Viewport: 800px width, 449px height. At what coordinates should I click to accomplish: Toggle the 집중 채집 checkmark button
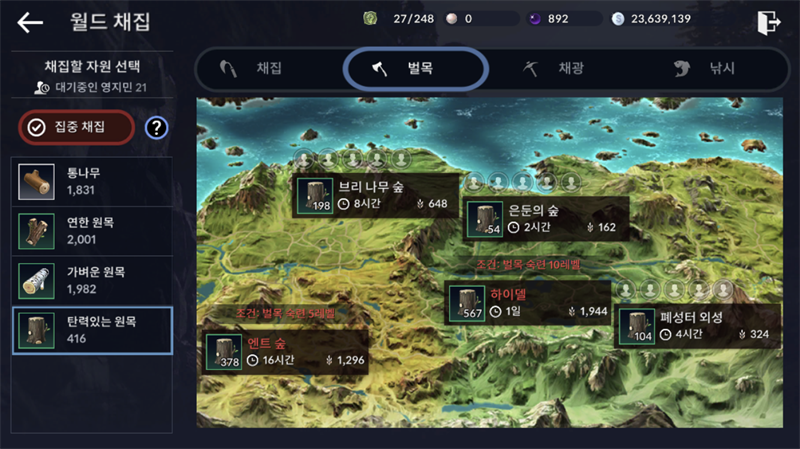pyautogui.click(x=77, y=127)
